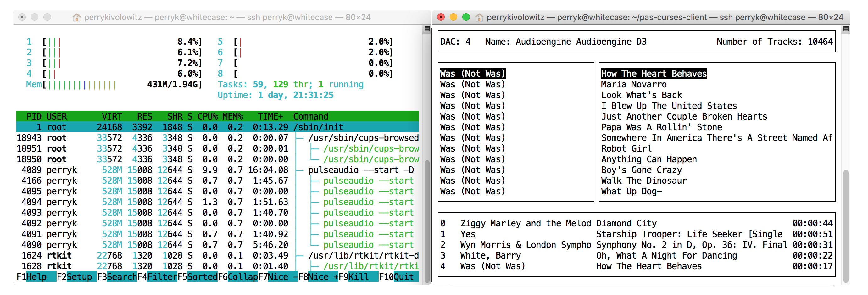Sort by the MEM% column header
The width and height of the screenshot is (868, 295).
232,116
